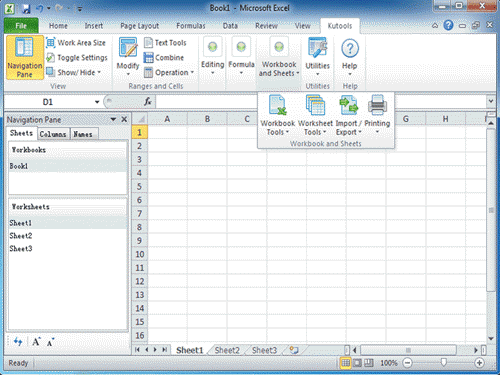This screenshot has height=375, width=500.
Task: Expand the Operation dropdown
Action: pyautogui.click(x=169, y=72)
